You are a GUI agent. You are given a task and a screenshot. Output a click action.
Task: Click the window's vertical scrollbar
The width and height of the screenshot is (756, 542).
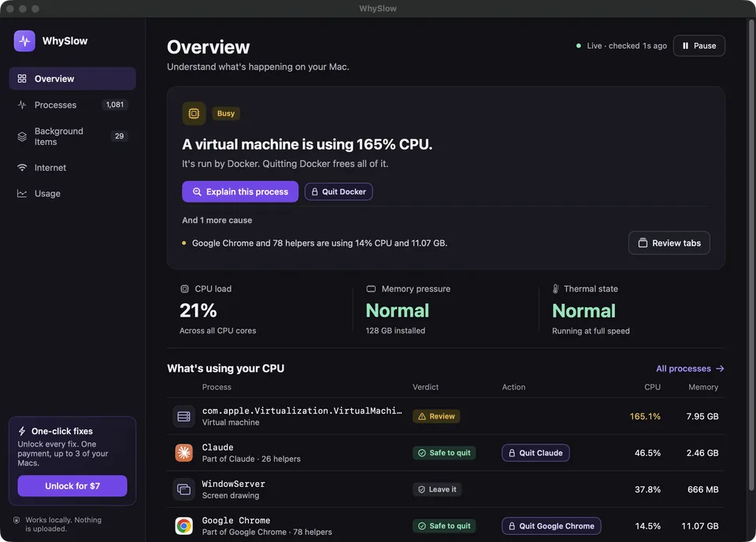tap(750, 255)
